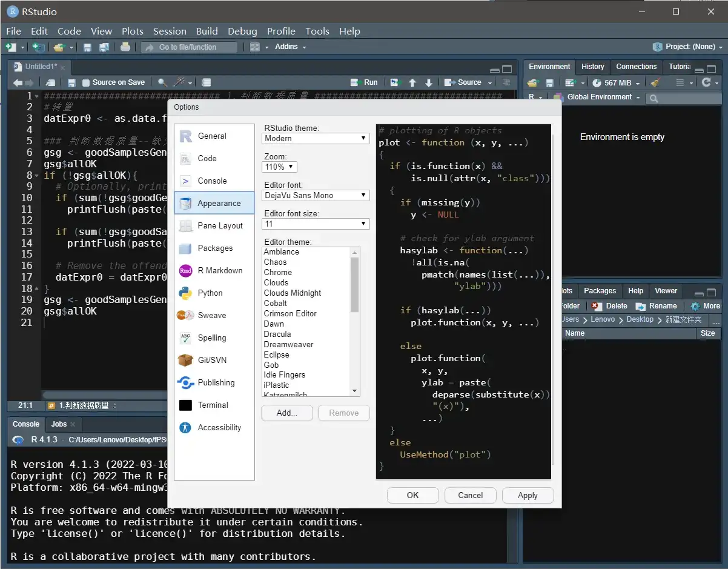728x569 pixels.
Task: Click the Save All documents icon
Action: tap(104, 47)
